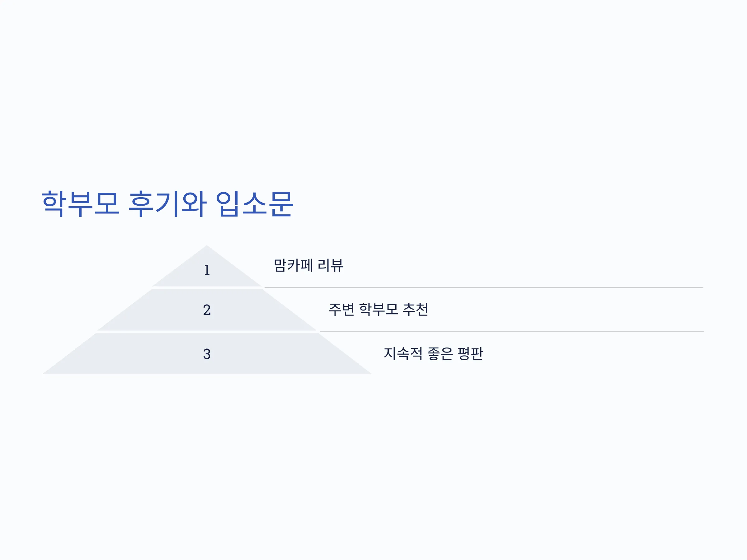Click the word 입소문 in the title
Screen dimensions: 747x560
pyautogui.click(x=254, y=203)
